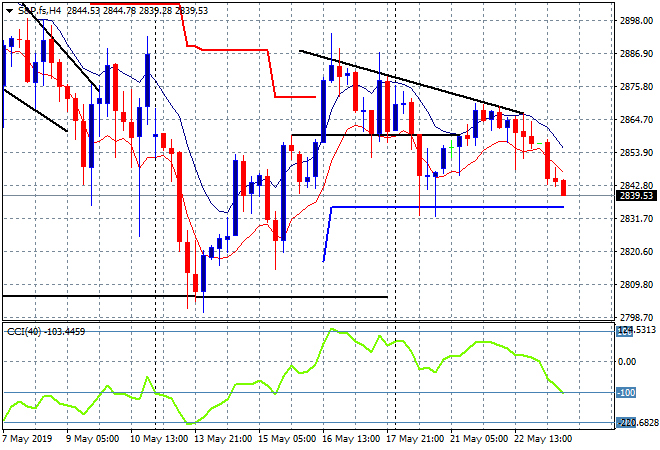Screen dimensions: 660x450
Task: Select the blue horizontal support line below the current price
Action: (x=446, y=207)
